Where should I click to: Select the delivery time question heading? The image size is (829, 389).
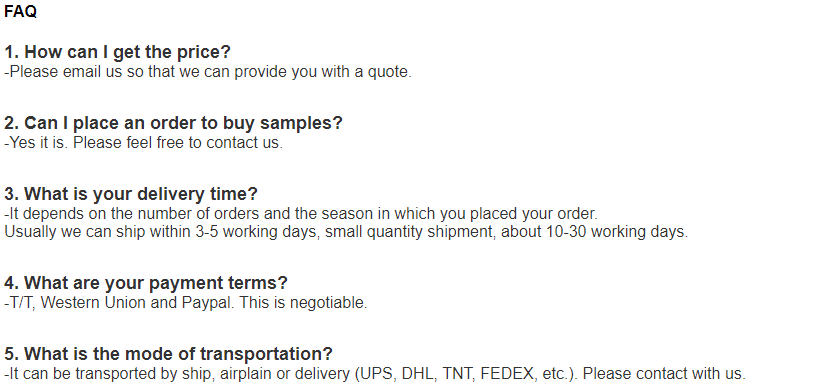(131, 193)
